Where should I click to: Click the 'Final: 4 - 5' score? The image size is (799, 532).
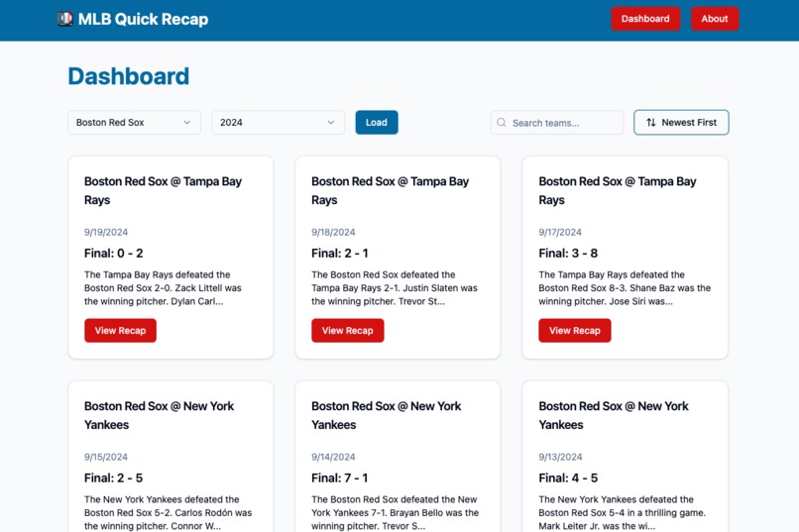[x=568, y=479]
